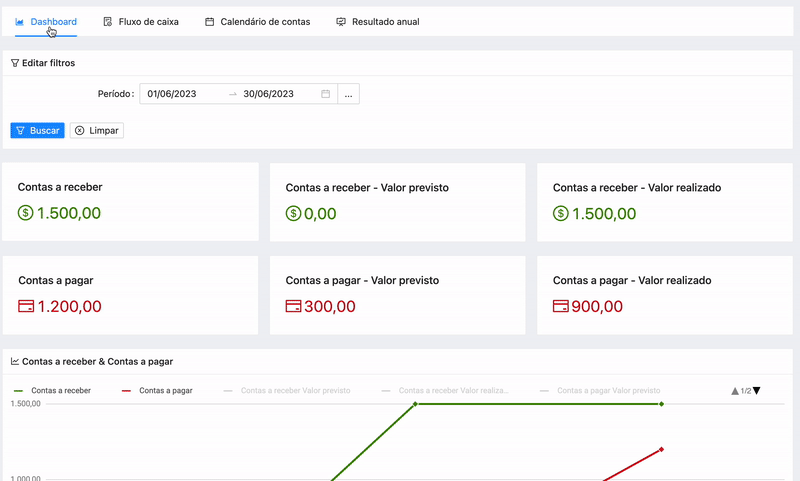800x481 pixels.
Task: Toggle Contas a pagar legend series
Action: point(157,391)
